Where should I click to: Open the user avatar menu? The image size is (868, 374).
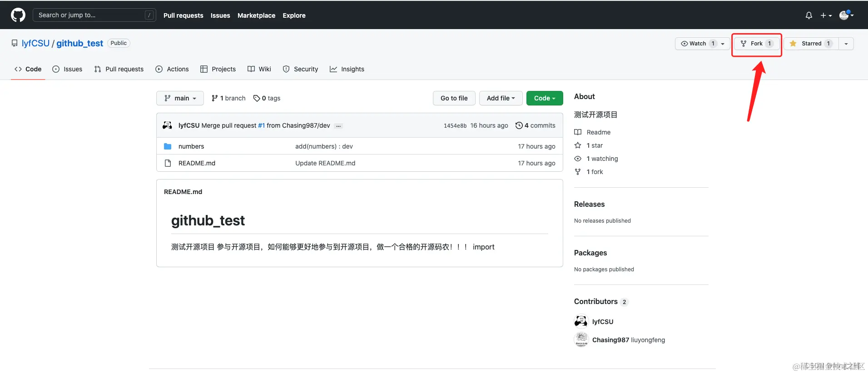846,15
